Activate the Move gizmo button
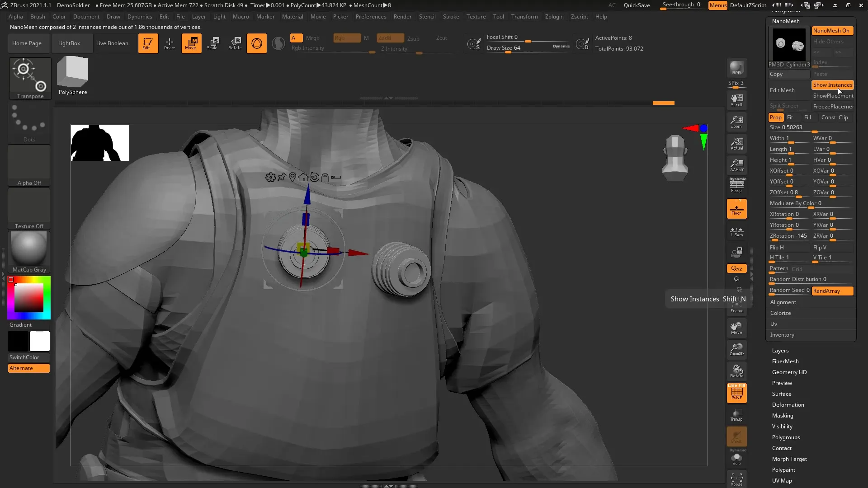The image size is (868, 488). 191,43
